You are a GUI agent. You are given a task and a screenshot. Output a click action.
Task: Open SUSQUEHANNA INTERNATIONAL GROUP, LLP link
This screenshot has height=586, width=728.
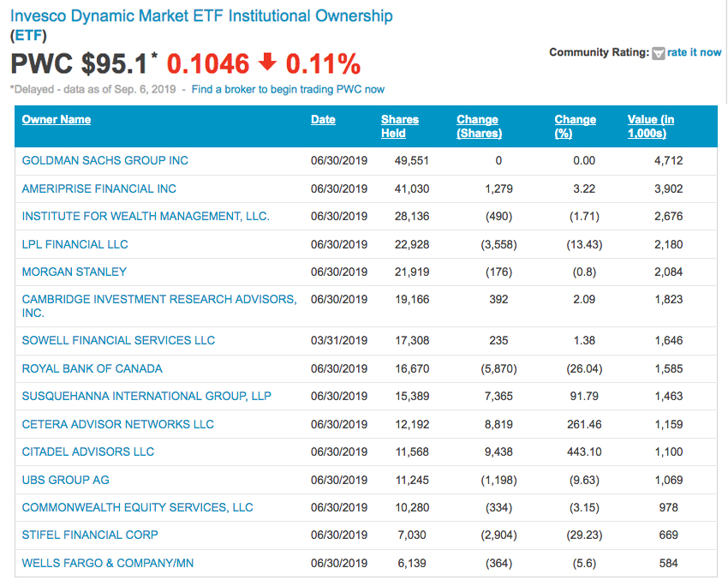pos(146,396)
